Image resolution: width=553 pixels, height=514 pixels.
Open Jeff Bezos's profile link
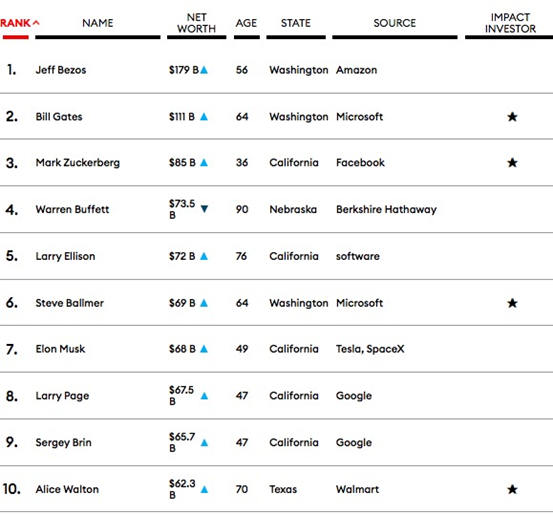click(x=61, y=70)
